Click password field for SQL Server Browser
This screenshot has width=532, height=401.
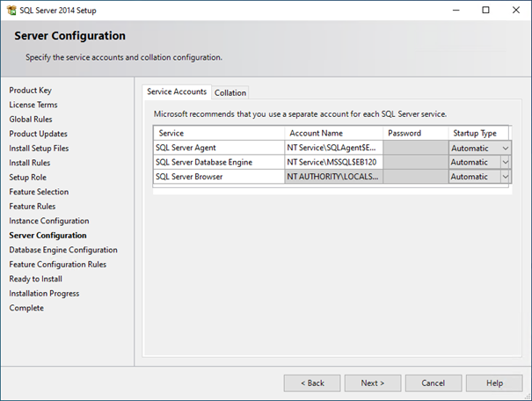[x=416, y=177]
